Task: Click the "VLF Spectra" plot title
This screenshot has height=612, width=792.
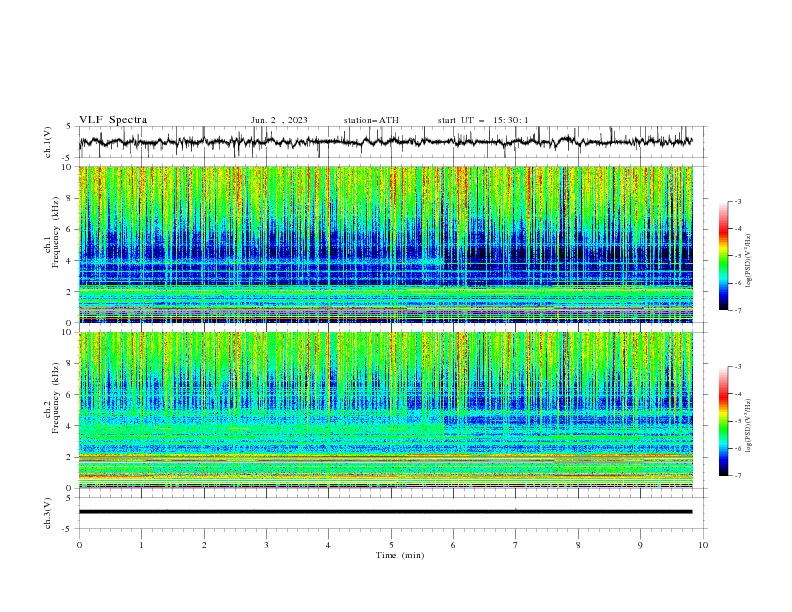Action: click(113, 120)
